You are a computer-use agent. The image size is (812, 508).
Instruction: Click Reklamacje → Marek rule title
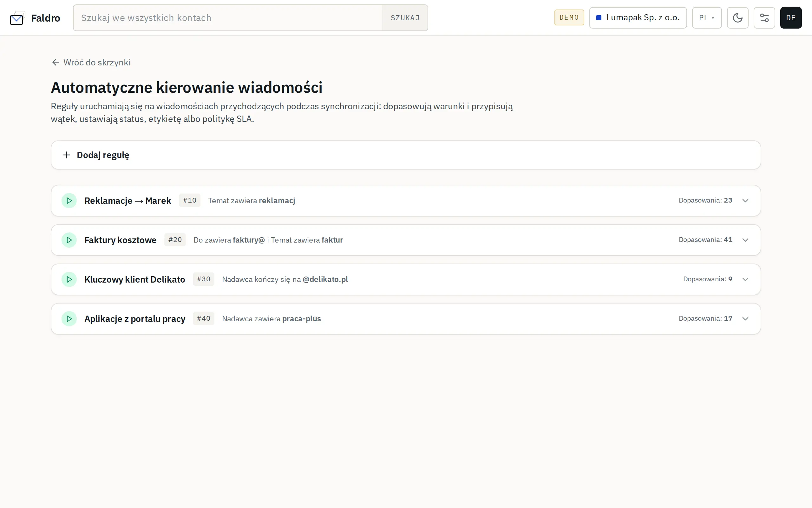click(128, 201)
